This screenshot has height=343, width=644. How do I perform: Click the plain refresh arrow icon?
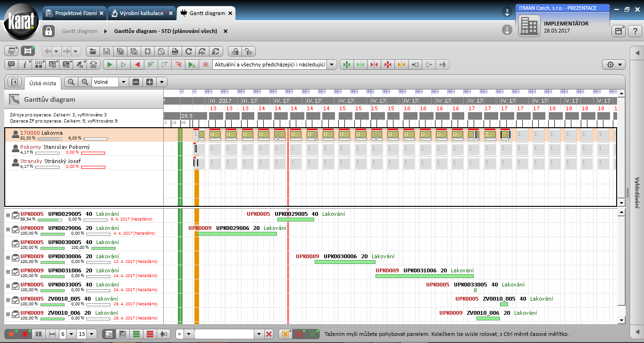(x=189, y=51)
